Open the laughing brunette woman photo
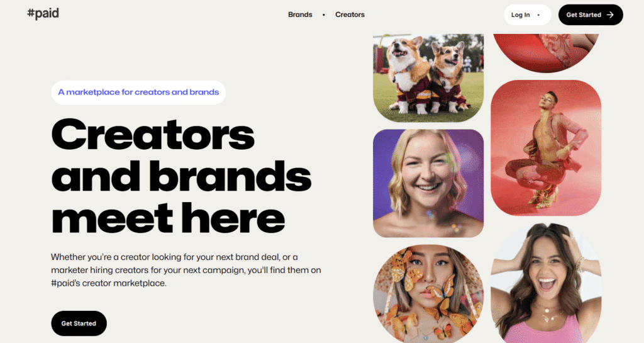Image resolution: width=644 pixels, height=343 pixels. 546,283
